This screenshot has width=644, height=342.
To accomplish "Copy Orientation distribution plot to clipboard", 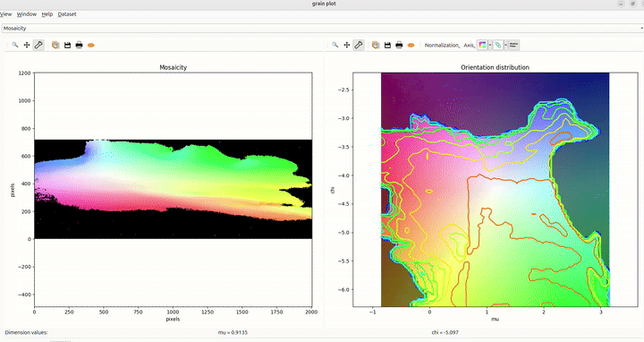I will [x=376, y=45].
